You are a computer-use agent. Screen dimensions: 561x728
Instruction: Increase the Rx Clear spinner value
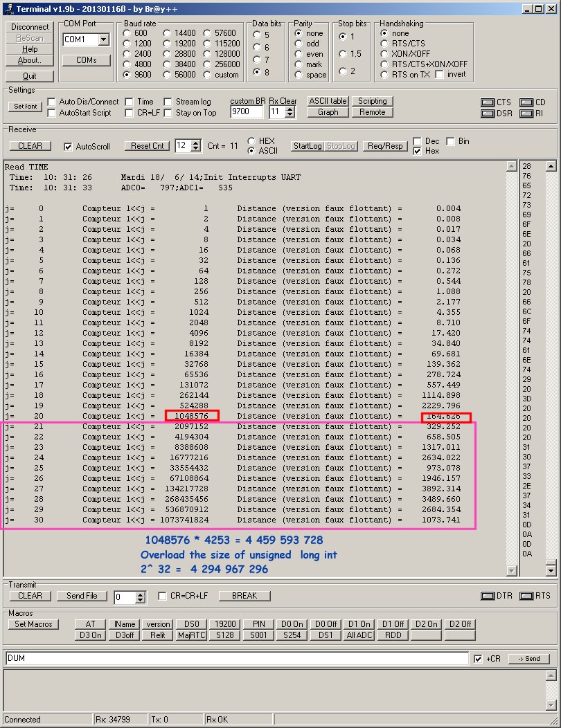(x=290, y=109)
